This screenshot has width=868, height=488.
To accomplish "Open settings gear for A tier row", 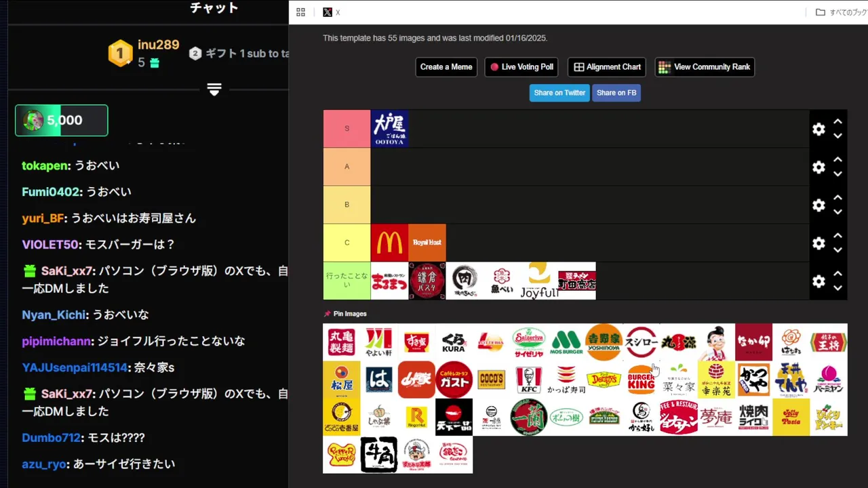I will coord(818,167).
